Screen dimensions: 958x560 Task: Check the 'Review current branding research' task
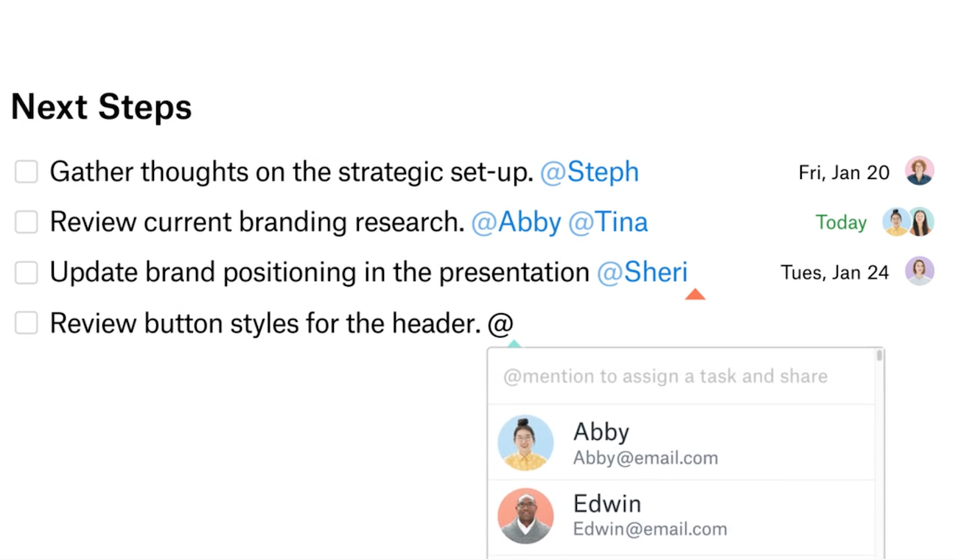click(27, 223)
